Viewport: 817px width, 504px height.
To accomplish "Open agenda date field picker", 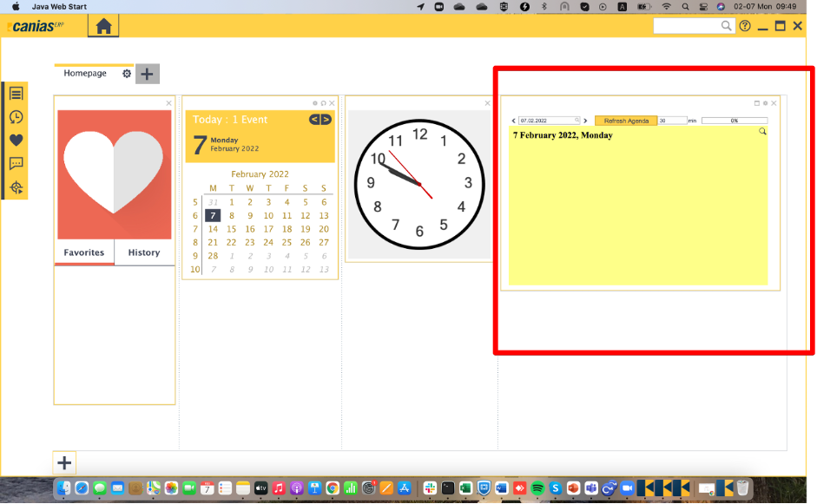I will 577,121.
